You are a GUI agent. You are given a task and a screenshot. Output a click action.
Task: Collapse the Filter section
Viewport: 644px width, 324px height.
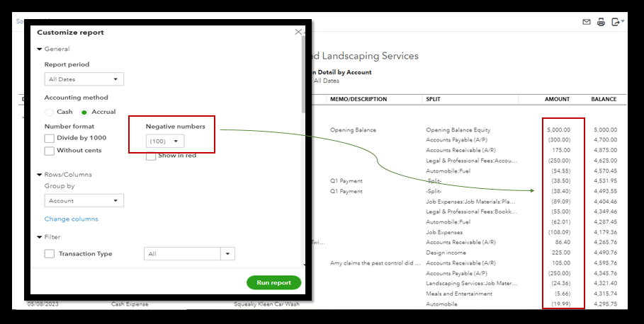click(x=40, y=237)
